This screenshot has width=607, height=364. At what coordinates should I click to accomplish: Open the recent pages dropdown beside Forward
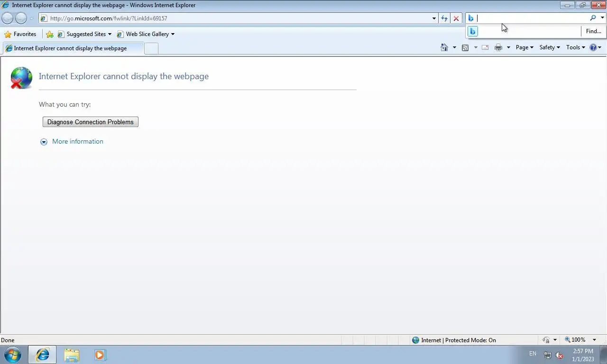(x=32, y=18)
